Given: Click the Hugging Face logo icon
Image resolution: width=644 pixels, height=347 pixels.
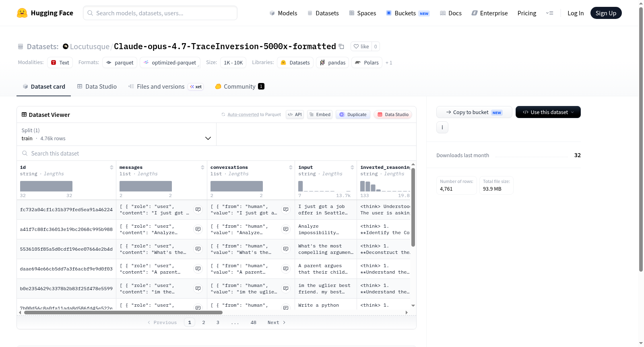Looking at the screenshot, I should point(22,13).
